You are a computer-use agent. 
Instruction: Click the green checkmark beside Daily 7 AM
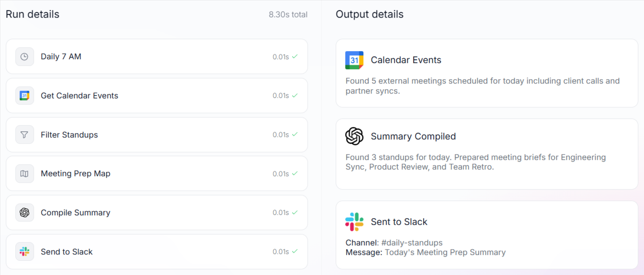(297, 56)
